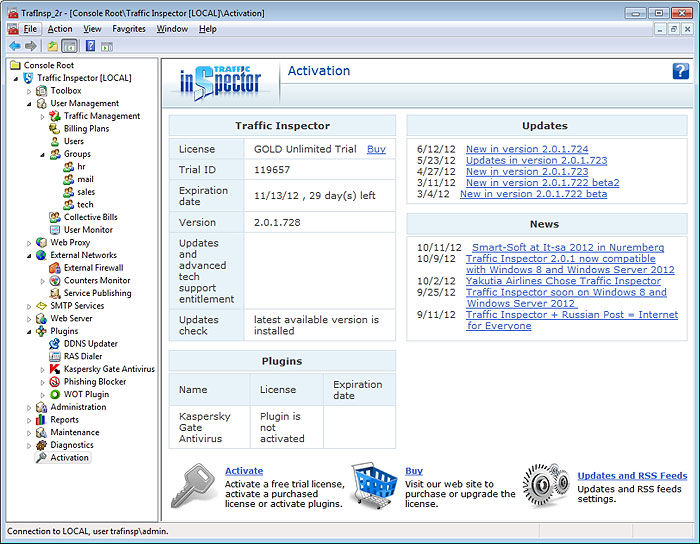Open the Favorites menu
Image resolution: width=700 pixels, height=544 pixels.
pos(129,29)
